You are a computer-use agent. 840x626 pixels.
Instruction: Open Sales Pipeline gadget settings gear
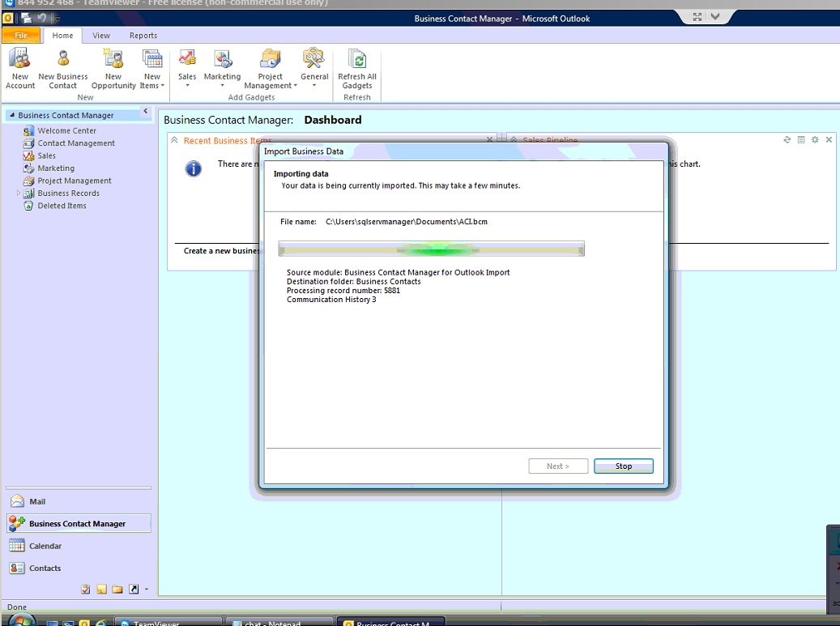tap(815, 140)
